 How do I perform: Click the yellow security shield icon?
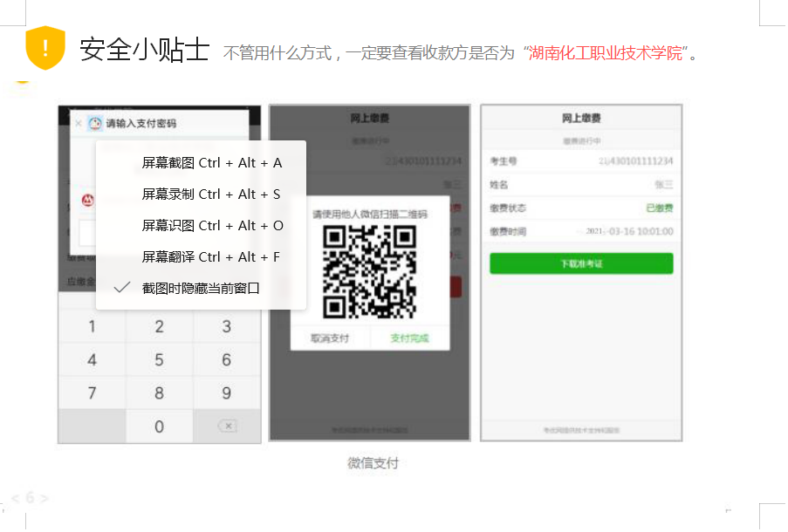(x=45, y=47)
